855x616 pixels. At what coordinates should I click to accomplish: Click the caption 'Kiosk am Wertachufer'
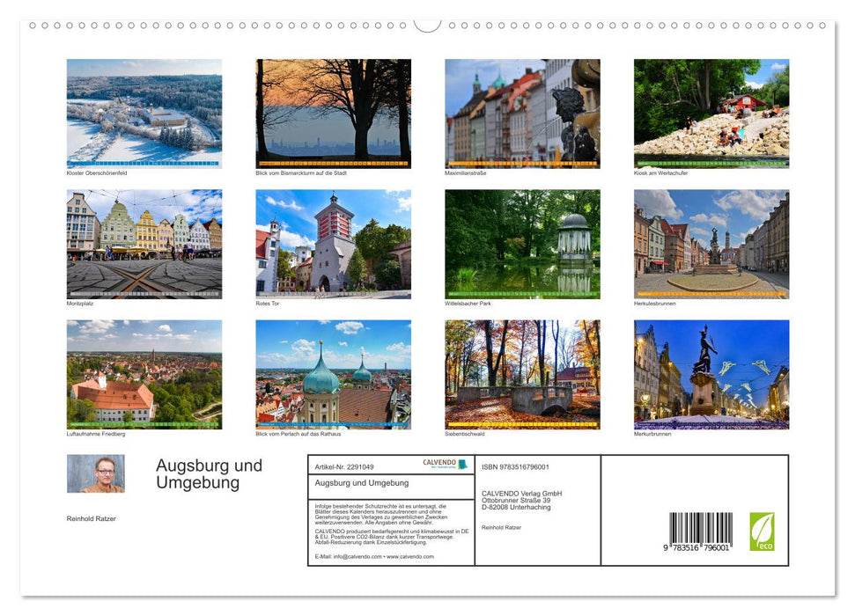pos(661,172)
